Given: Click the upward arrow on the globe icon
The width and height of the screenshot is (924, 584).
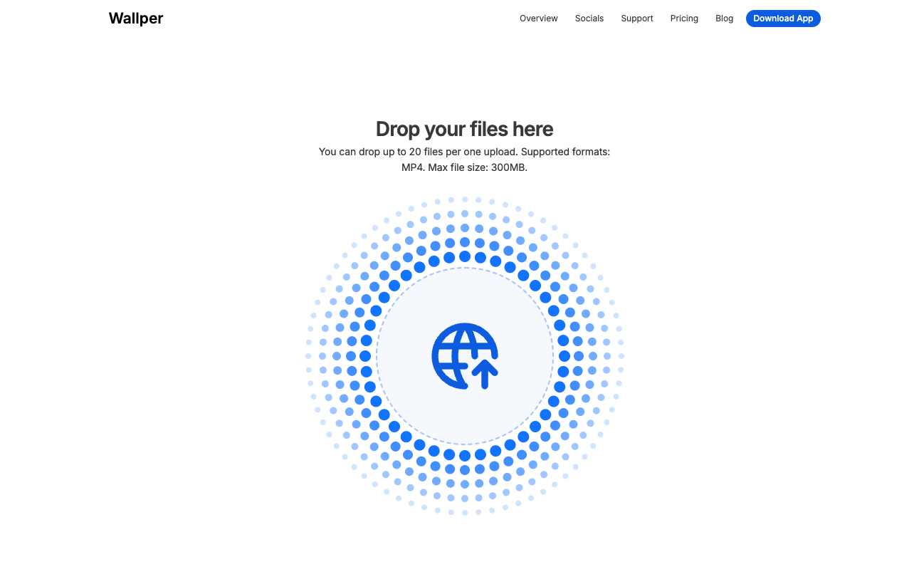Looking at the screenshot, I should (485, 372).
